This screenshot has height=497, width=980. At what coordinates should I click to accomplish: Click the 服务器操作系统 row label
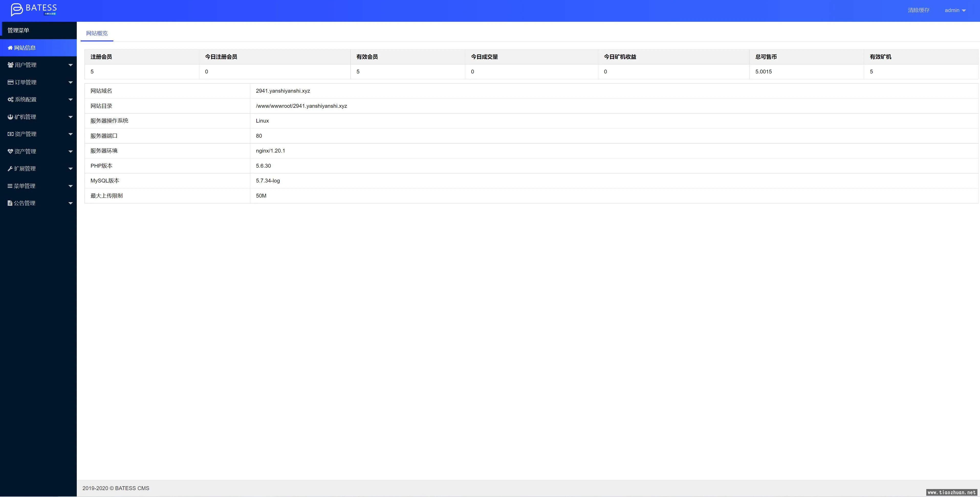[109, 121]
